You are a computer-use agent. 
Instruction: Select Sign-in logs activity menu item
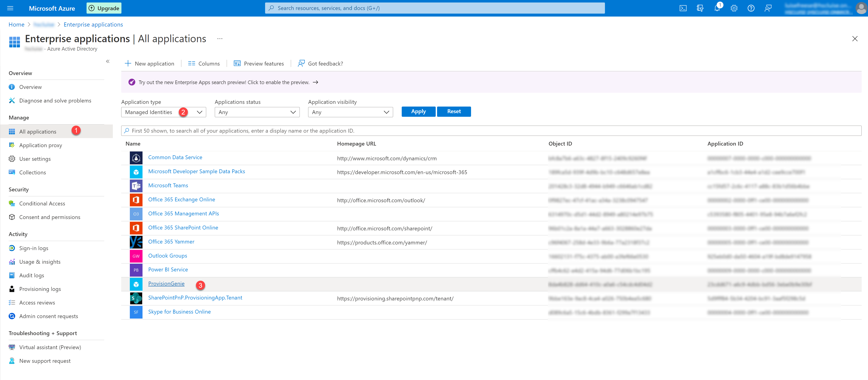pos(33,248)
